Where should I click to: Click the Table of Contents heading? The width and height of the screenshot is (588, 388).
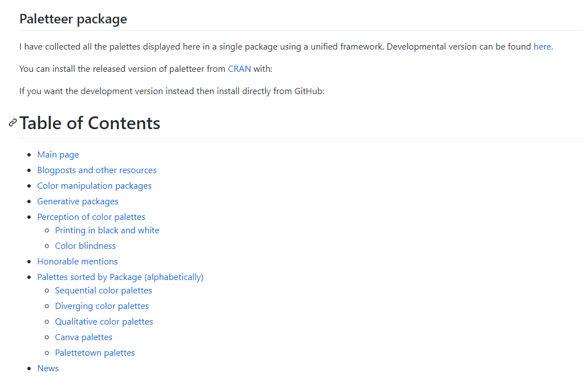tap(90, 123)
